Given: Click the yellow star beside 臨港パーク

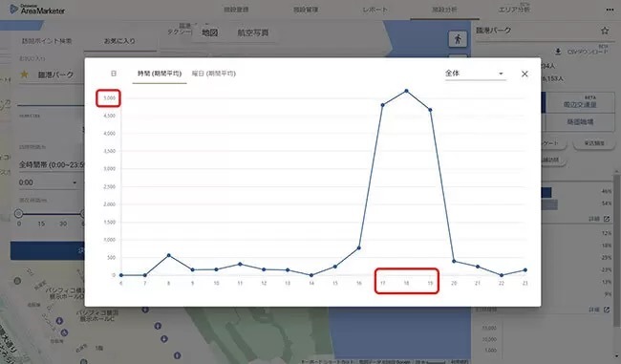Looking at the screenshot, I should tap(24, 75).
